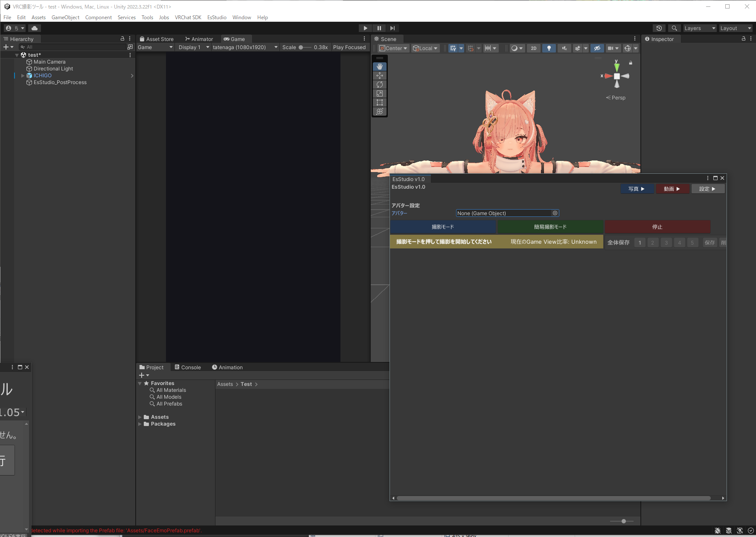
Task: Open the cloud services icon
Action: (x=35, y=28)
